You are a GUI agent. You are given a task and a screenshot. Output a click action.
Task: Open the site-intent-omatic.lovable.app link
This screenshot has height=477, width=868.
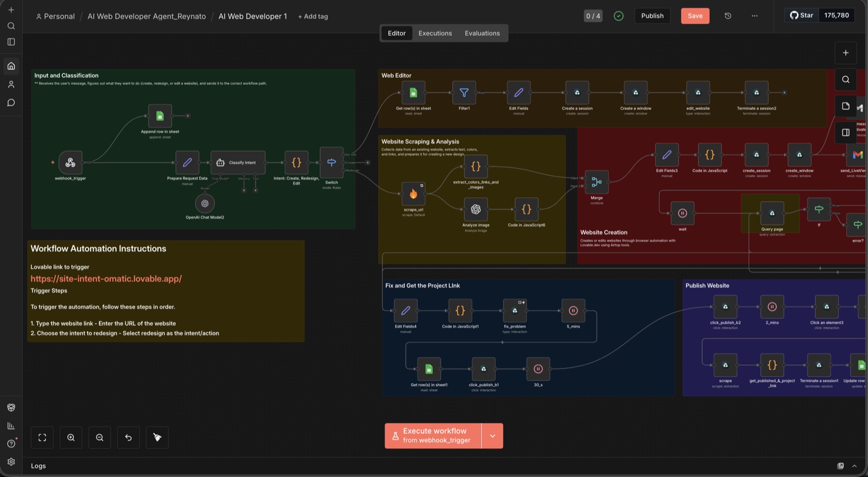point(106,279)
